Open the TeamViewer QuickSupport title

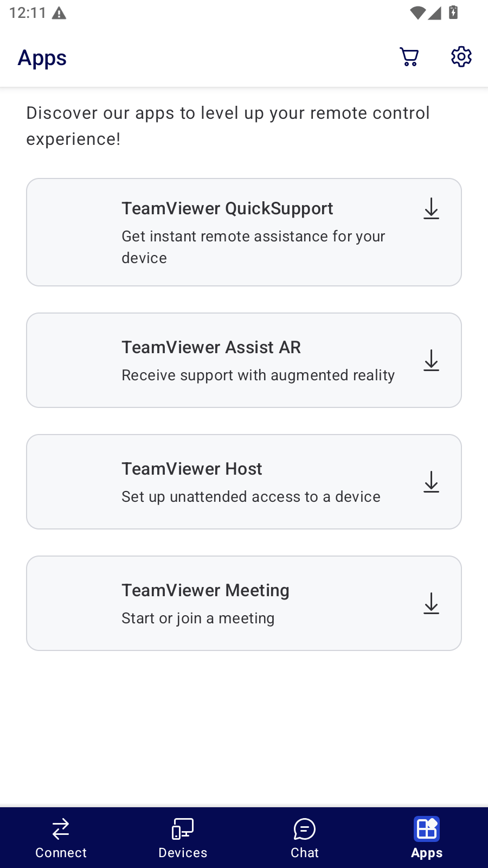click(x=227, y=209)
